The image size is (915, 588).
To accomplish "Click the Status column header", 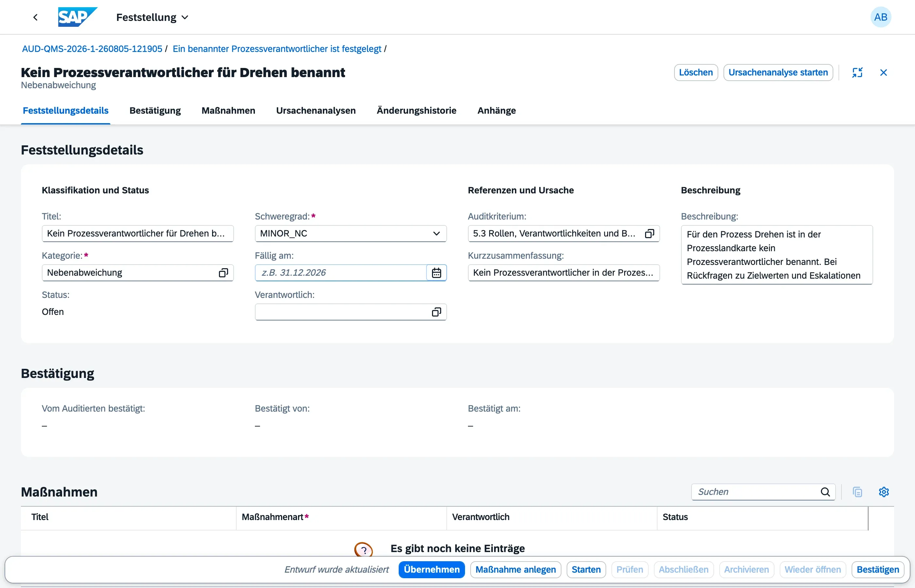I will point(762,517).
